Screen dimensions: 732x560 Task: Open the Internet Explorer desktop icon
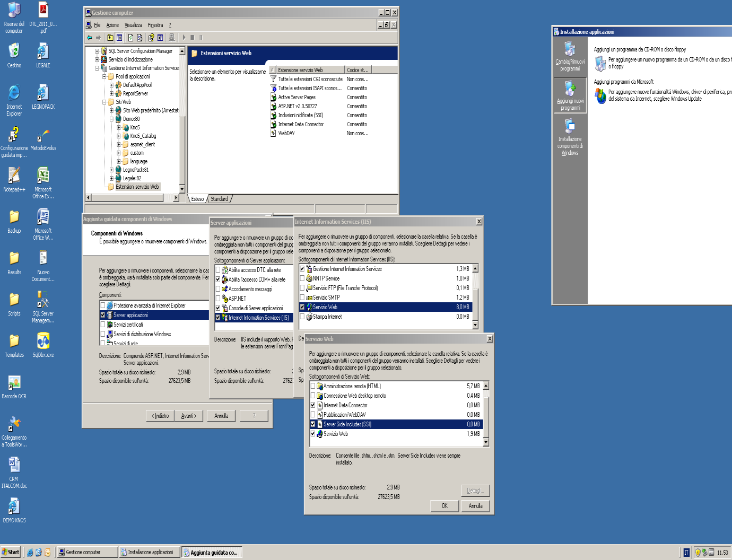[x=14, y=100]
